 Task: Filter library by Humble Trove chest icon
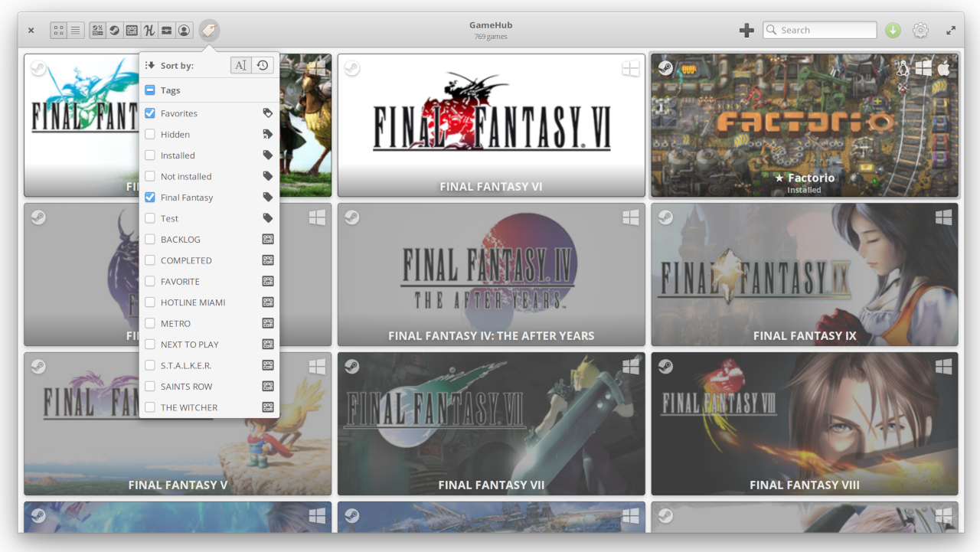[167, 31]
